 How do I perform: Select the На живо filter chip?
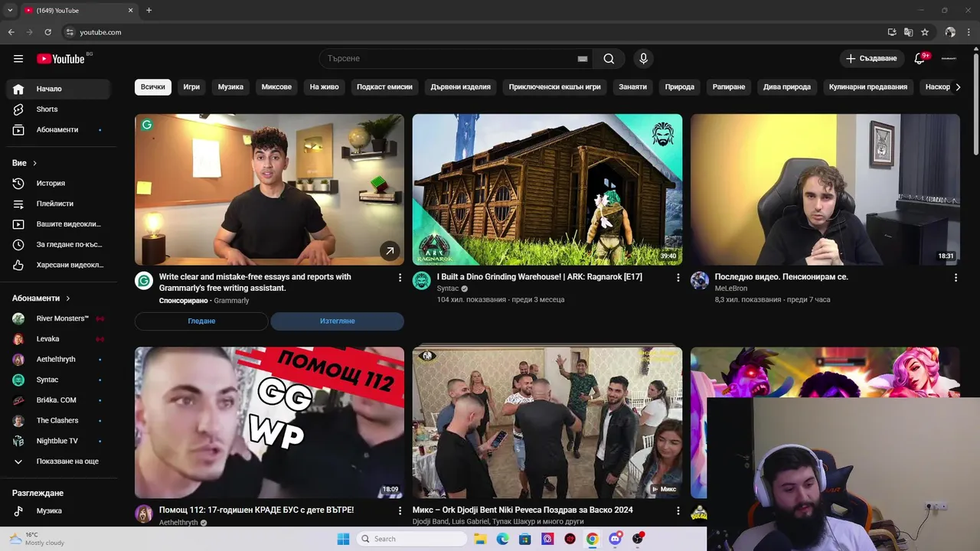(324, 86)
